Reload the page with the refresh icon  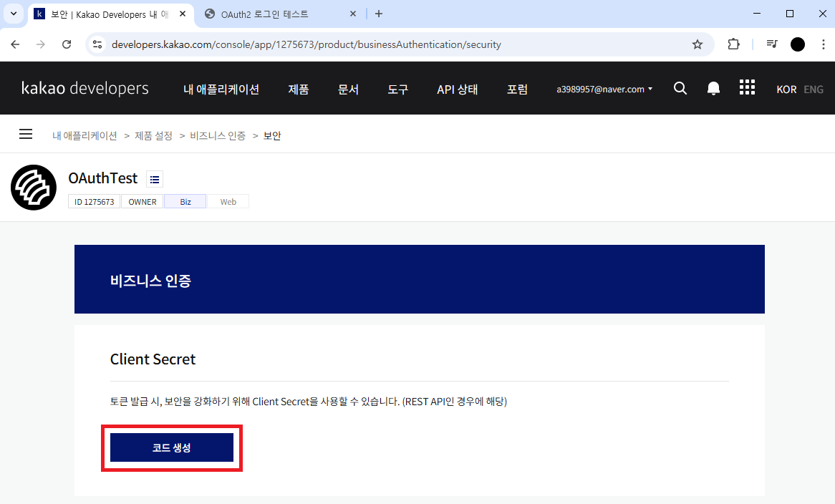coord(67,44)
